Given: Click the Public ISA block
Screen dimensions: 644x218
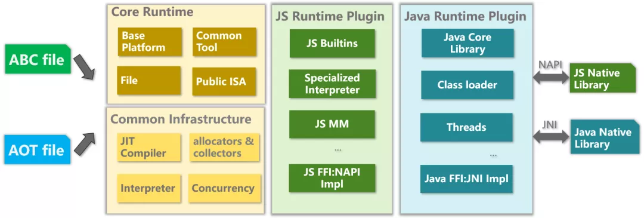Looking at the screenshot, I should [x=224, y=81].
